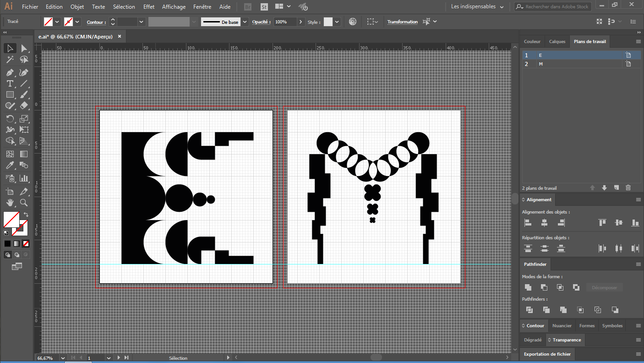Open the Effet menu
The height and width of the screenshot is (363, 644).
click(x=148, y=7)
